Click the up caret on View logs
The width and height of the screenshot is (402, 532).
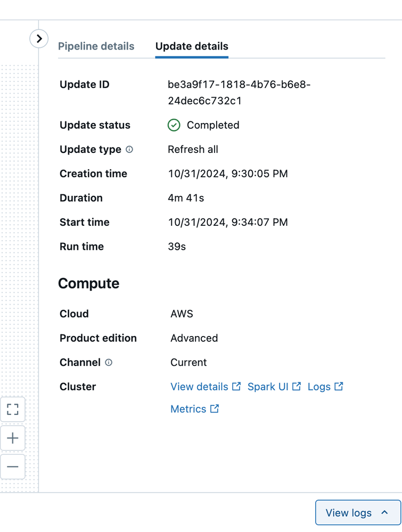[384, 513]
